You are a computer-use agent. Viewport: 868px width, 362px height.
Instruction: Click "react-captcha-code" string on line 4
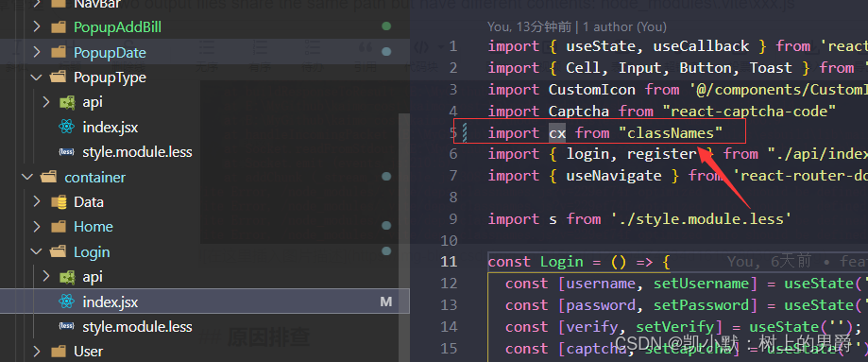pyautogui.click(x=749, y=111)
